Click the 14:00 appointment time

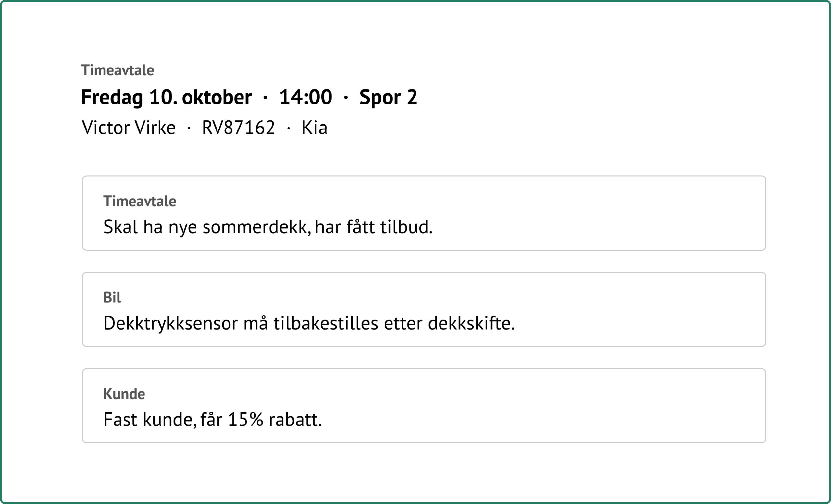click(x=305, y=97)
